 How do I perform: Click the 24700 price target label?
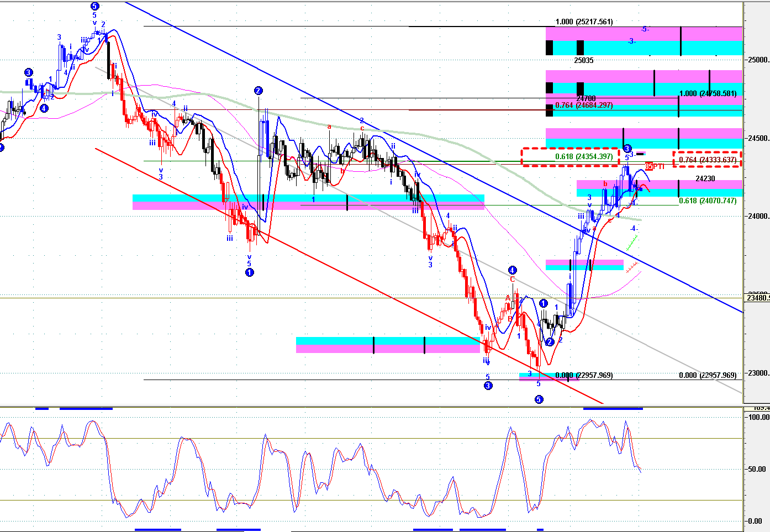[586, 98]
